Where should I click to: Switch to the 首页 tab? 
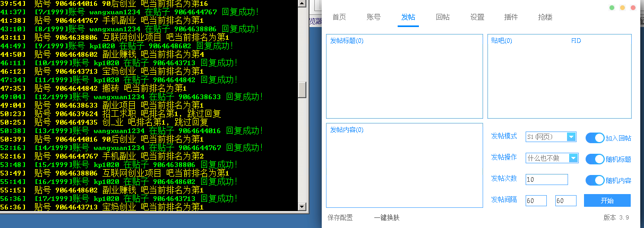[x=339, y=17]
